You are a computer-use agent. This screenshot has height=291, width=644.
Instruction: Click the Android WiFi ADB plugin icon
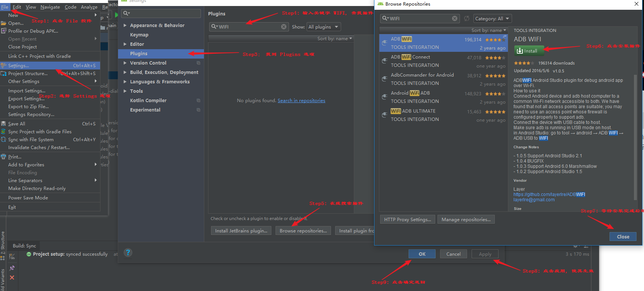(384, 97)
